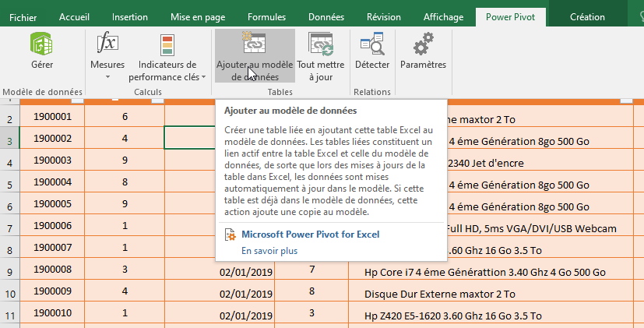Image resolution: width=644 pixels, height=328 pixels.
Task: Select cell containing 1900002
Action: pos(52,138)
